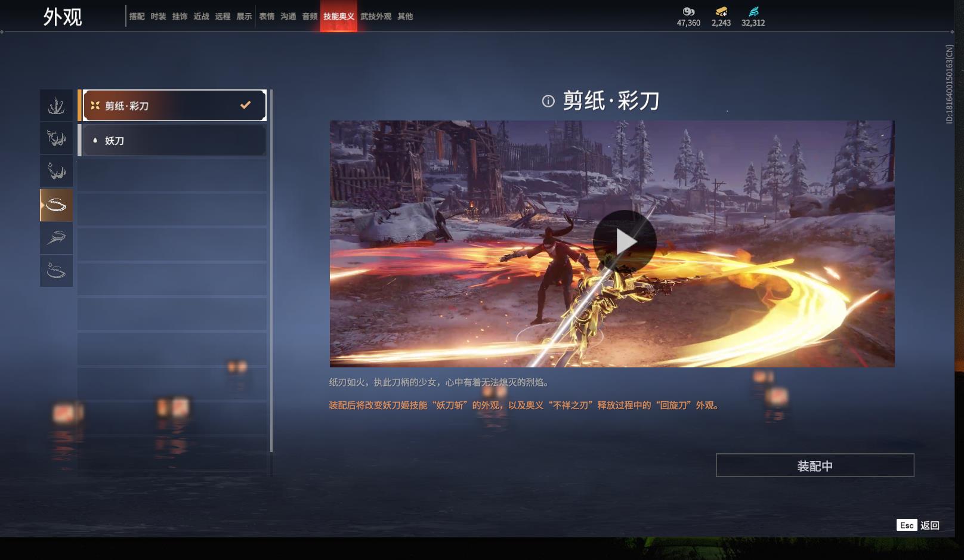Click the orange note starting 装配后将改变
The width and height of the screenshot is (964, 560).
[526, 406]
